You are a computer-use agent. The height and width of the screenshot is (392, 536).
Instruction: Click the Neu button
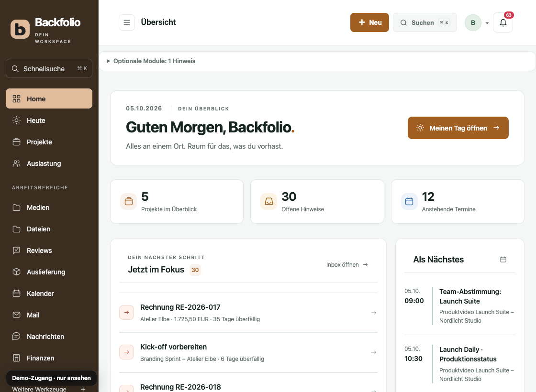pos(369,22)
